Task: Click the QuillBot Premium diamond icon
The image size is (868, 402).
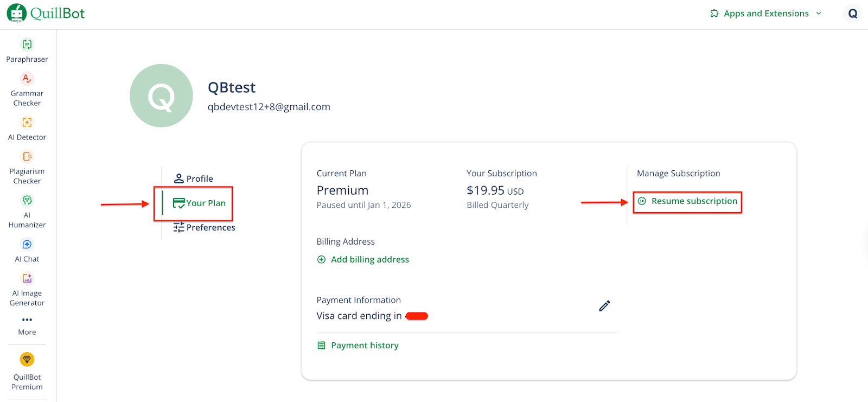Action: click(x=27, y=359)
